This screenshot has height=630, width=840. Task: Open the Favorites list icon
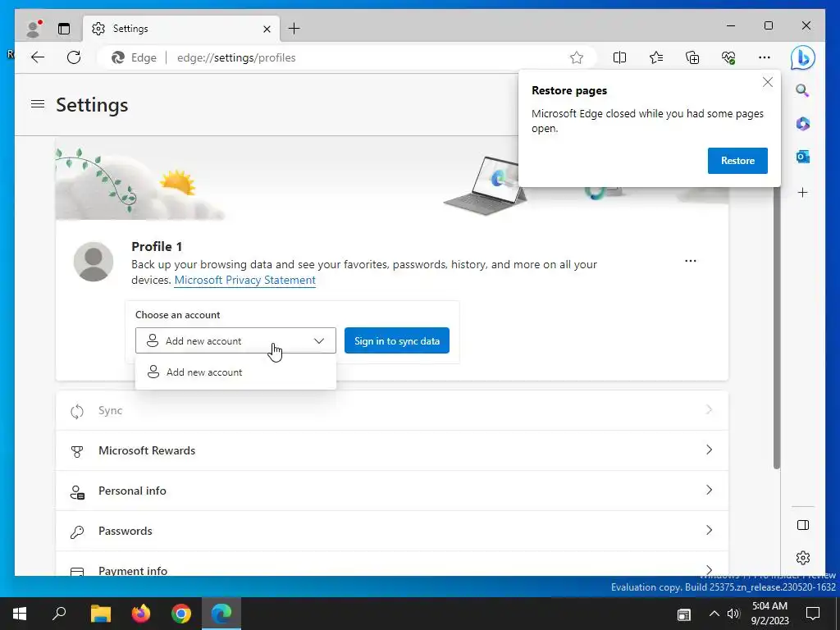click(655, 57)
